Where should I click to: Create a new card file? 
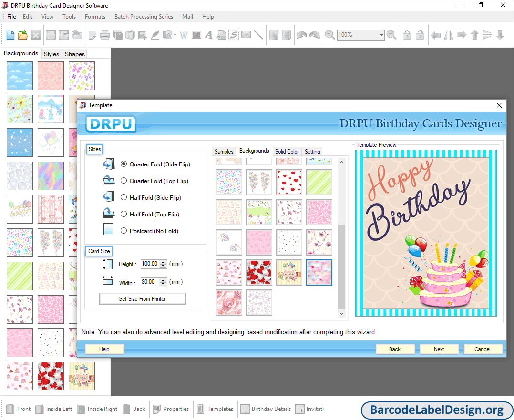[10, 35]
